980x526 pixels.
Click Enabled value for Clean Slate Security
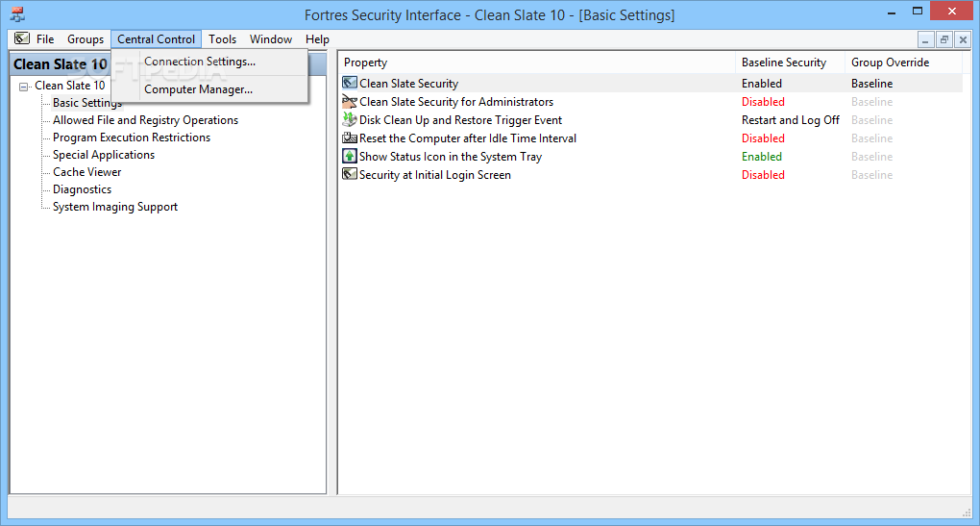point(762,84)
